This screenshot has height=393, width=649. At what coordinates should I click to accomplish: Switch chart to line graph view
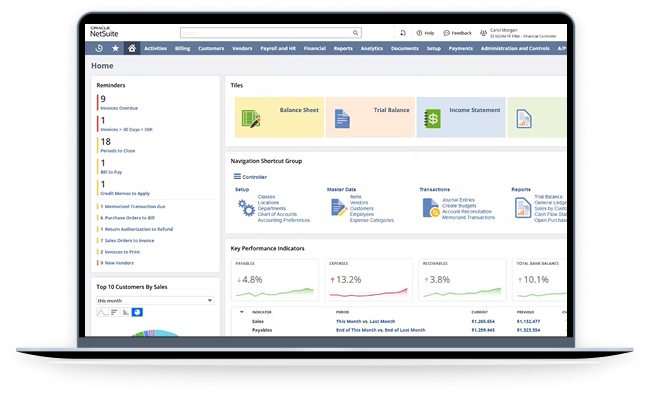point(102,312)
